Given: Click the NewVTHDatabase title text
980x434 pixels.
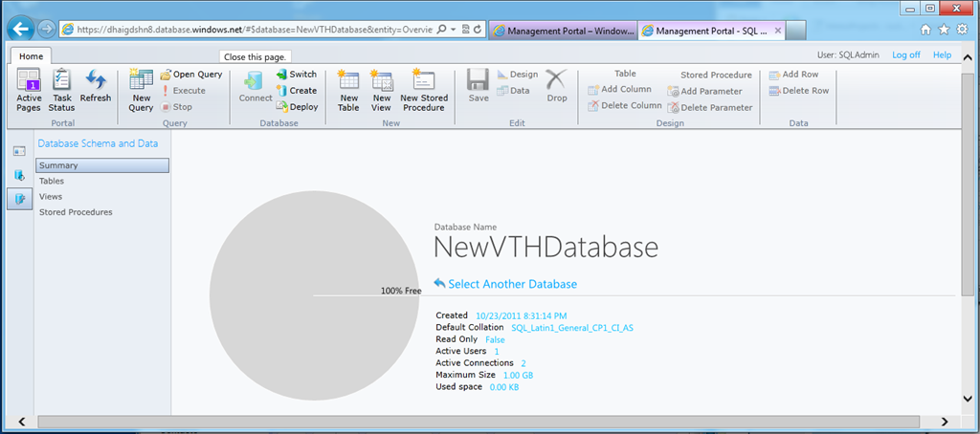Looking at the screenshot, I should coord(546,248).
